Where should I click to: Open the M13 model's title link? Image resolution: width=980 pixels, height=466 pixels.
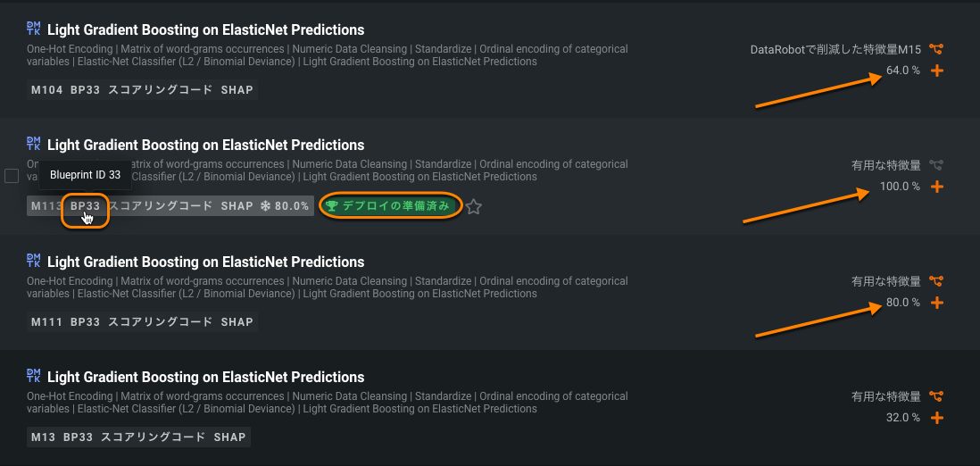205,377
